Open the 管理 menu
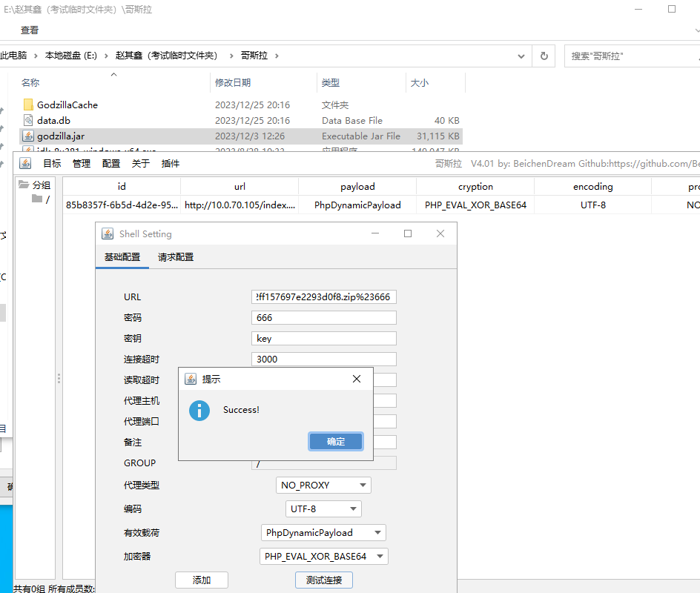Image resolution: width=700 pixels, height=593 pixels. click(82, 164)
